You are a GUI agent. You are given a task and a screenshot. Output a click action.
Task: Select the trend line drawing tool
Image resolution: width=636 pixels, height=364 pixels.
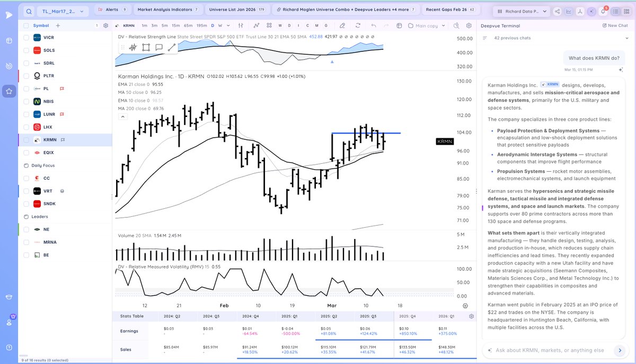tap(172, 47)
